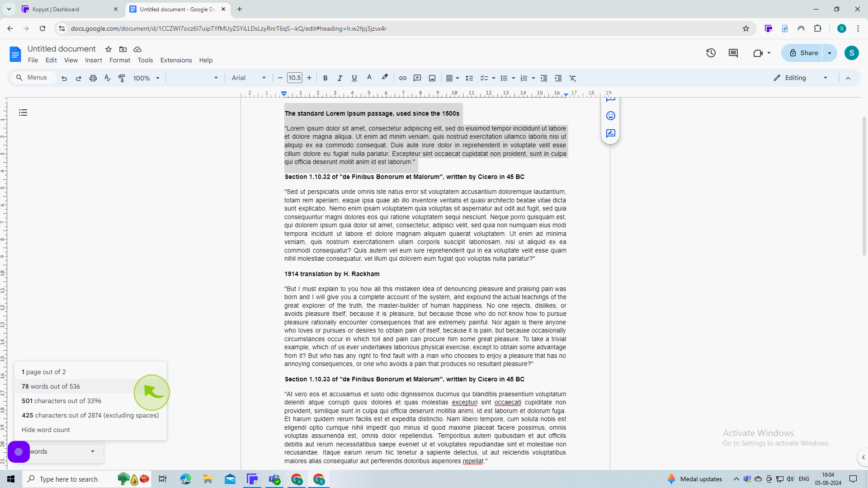
Task: Suggest edits icon in margin
Action: [611, 133]
